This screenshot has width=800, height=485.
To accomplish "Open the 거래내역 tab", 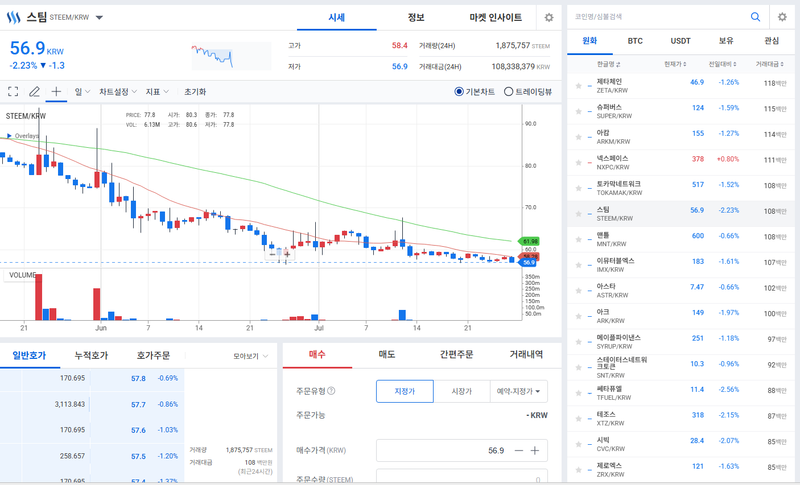I will [x=526, y=354].
